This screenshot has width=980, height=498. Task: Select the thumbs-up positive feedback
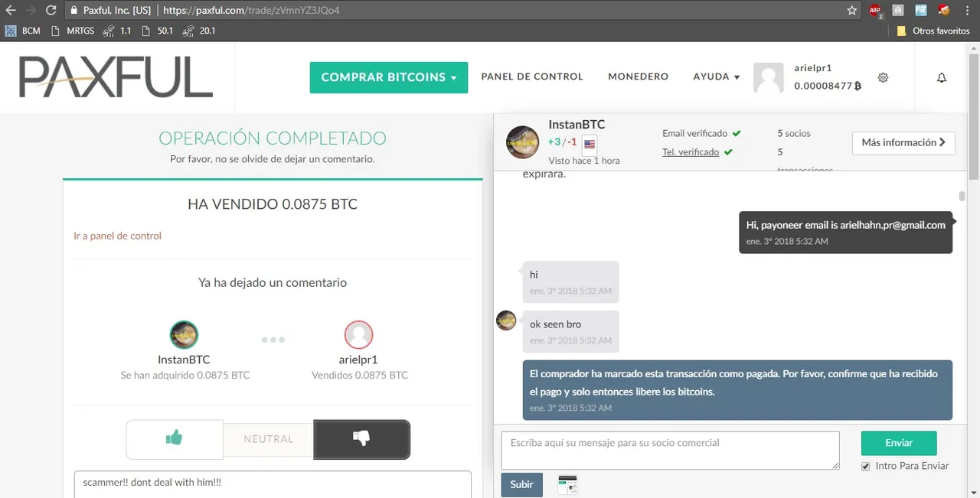pos(175,439)
